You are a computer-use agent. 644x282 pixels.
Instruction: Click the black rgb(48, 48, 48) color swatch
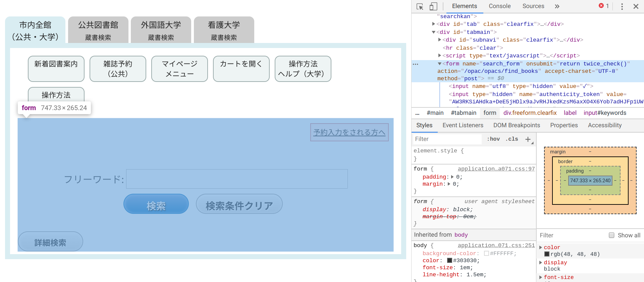547,254
